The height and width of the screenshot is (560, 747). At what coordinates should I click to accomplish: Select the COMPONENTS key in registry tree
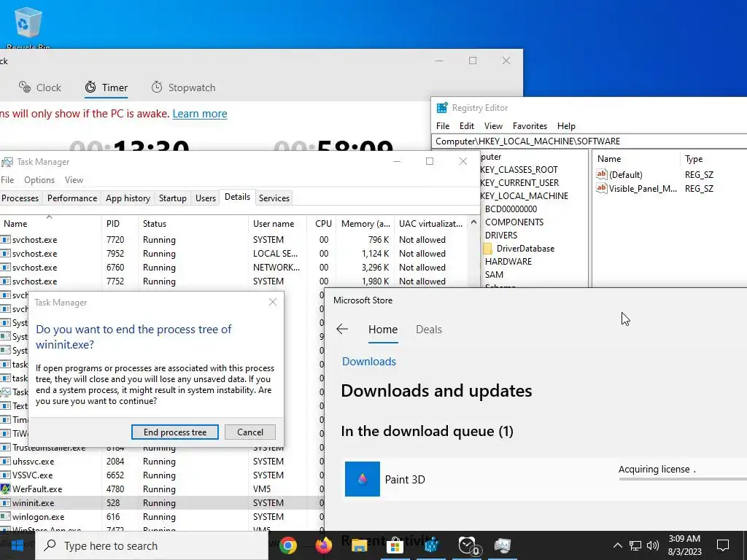tap(514, 222)
